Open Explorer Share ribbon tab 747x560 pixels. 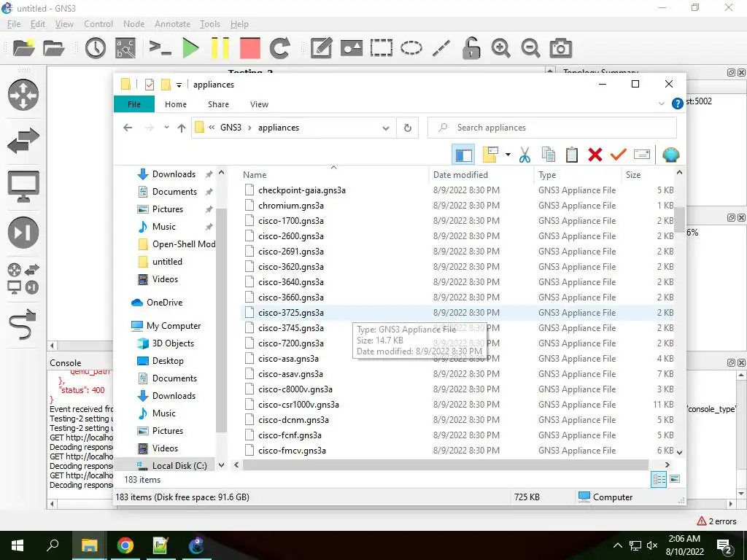tap(218, 104)
